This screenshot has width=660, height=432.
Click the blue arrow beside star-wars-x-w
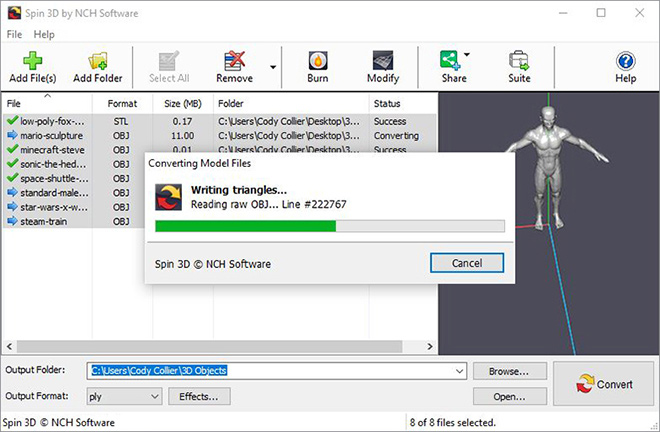(x=12, y=207)
